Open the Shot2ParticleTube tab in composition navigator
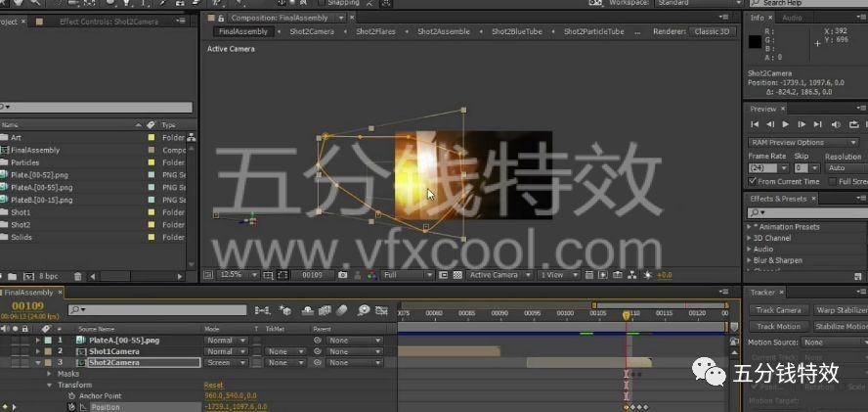Image resolution: width=868 pixels, height=412 pixels. [593, 31]
